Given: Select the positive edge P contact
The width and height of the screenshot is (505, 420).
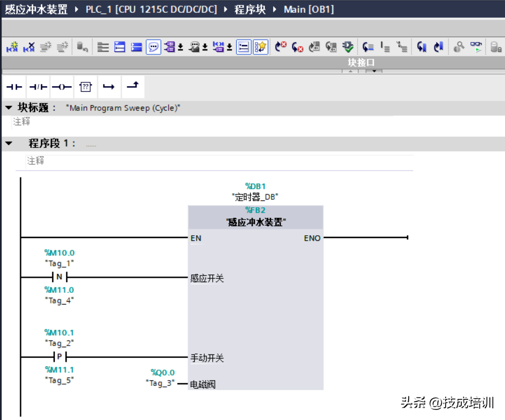Looking at the screenshot, I should coord(59,357).
